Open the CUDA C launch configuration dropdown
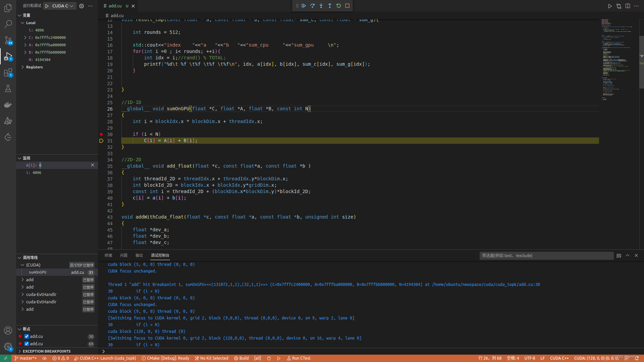Image resolution: width=644 pixels, height=362 pixels. pyautogui.click(x=62, y=6)
